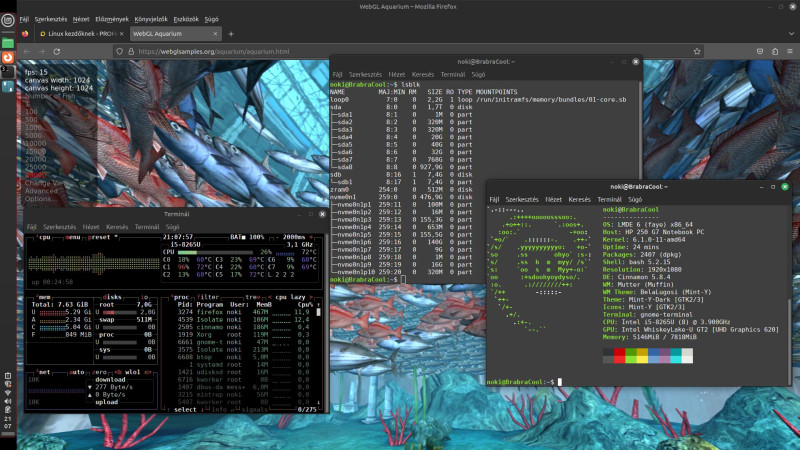
Task: Bookmark this page with the star icon
Action: pyautogui.click(x=697, y=52)
